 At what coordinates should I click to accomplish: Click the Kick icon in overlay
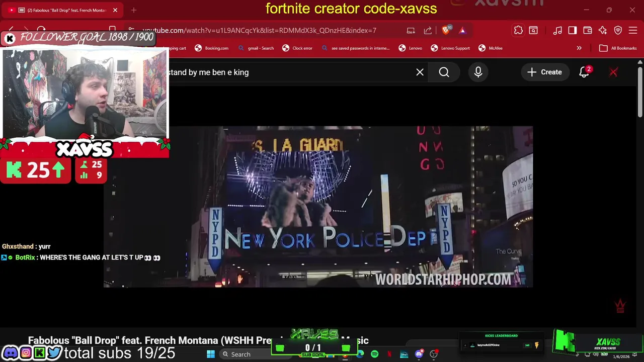[x=39, y=353]
